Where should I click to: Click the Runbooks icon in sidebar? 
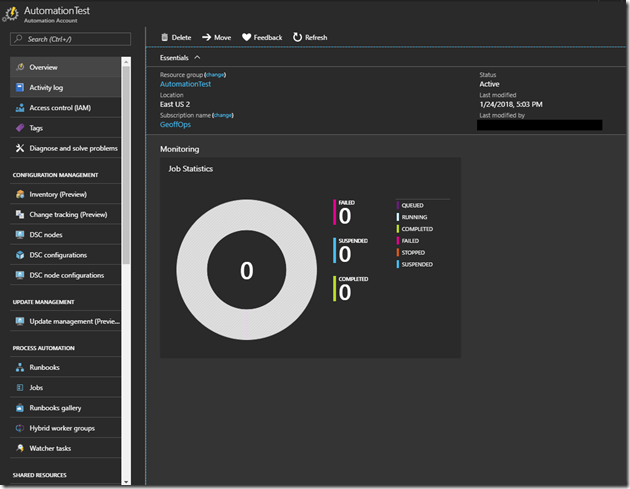click(20, 368)
